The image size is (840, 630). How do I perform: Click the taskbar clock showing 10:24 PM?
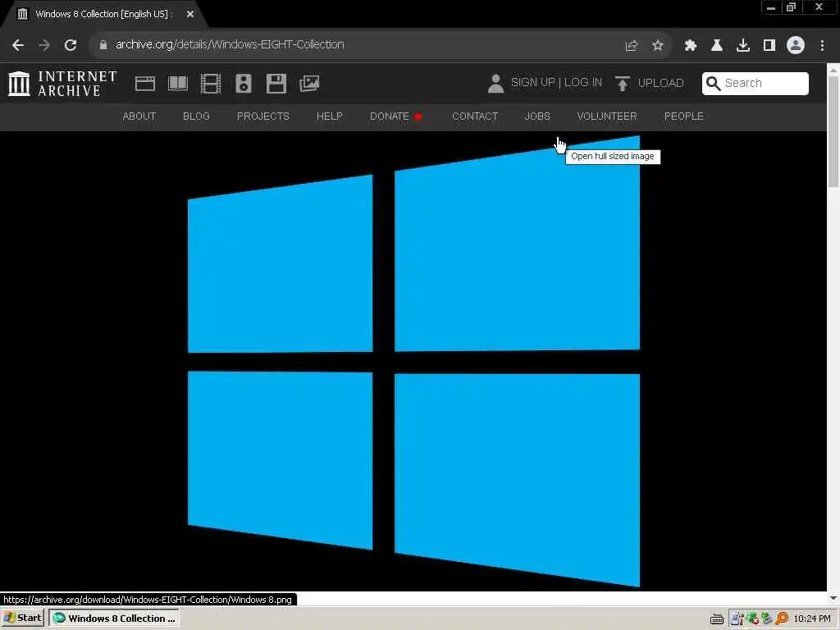tap(812, 619)
